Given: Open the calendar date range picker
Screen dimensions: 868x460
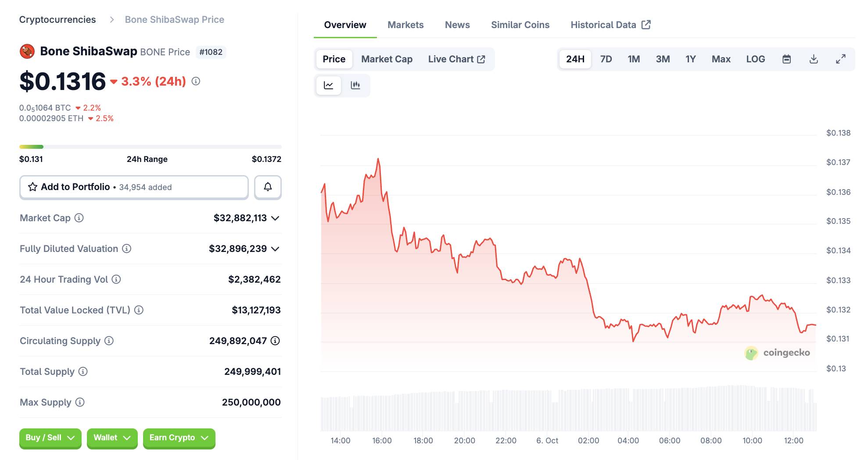Looking at the screenshot, I should point(786,59).
